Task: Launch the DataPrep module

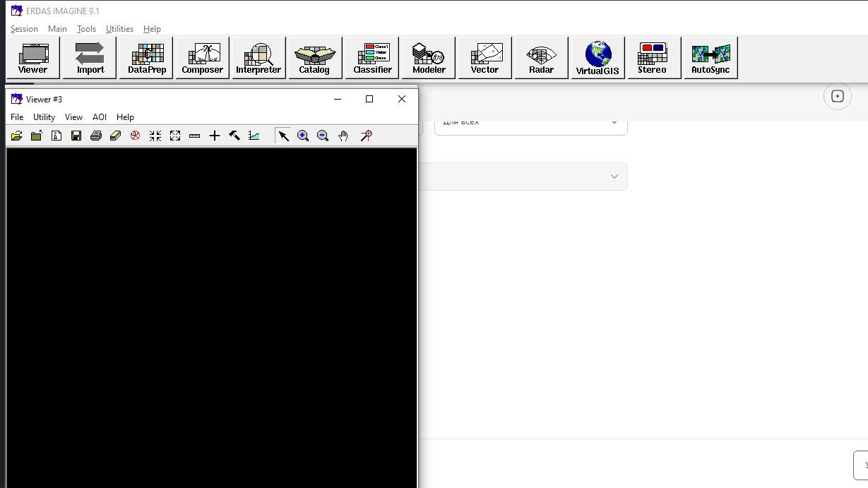Action: click(x=146, y=58)
